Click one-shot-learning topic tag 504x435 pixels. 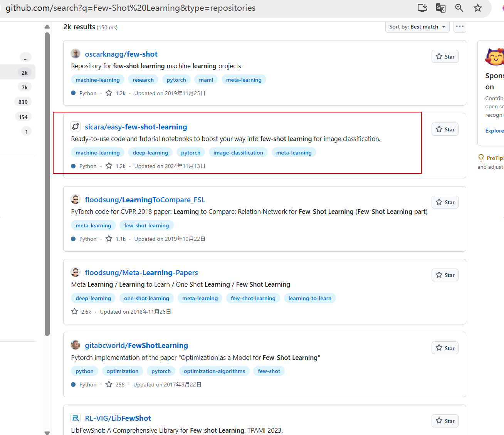146,298
